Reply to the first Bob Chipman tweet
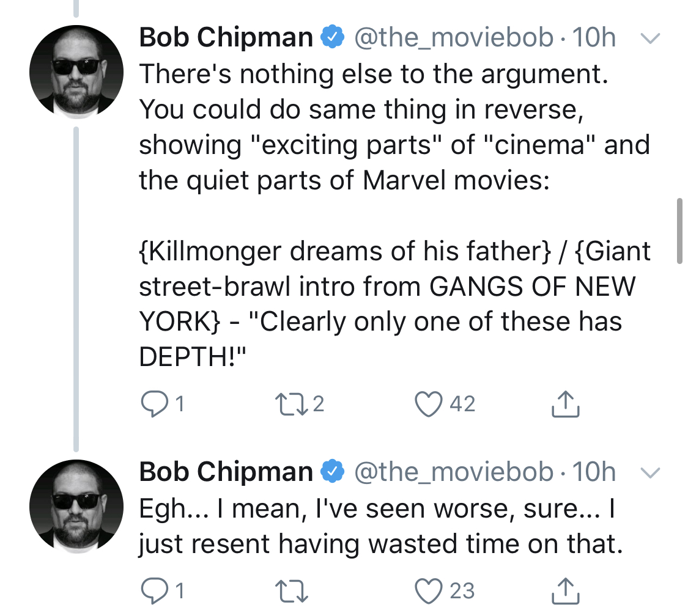The image size is (688, 616). pos(155,404)
